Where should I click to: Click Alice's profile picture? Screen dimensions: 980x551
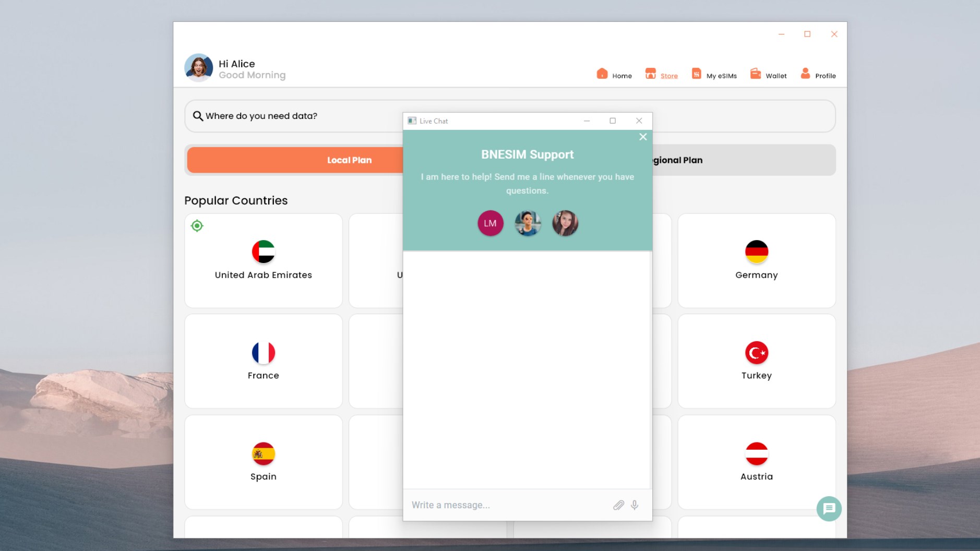pos(199,68)
